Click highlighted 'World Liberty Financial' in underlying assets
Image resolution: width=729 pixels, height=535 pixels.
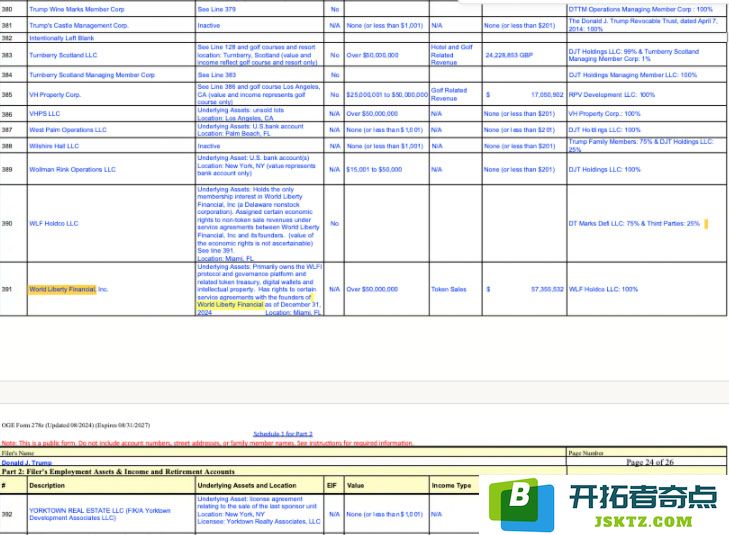(231, 305)
